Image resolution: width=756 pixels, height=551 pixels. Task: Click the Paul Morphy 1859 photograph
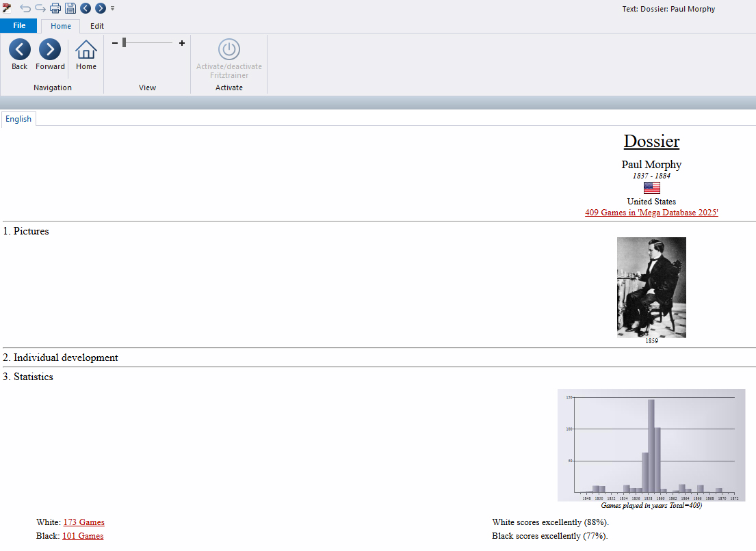tap(651, 287)
